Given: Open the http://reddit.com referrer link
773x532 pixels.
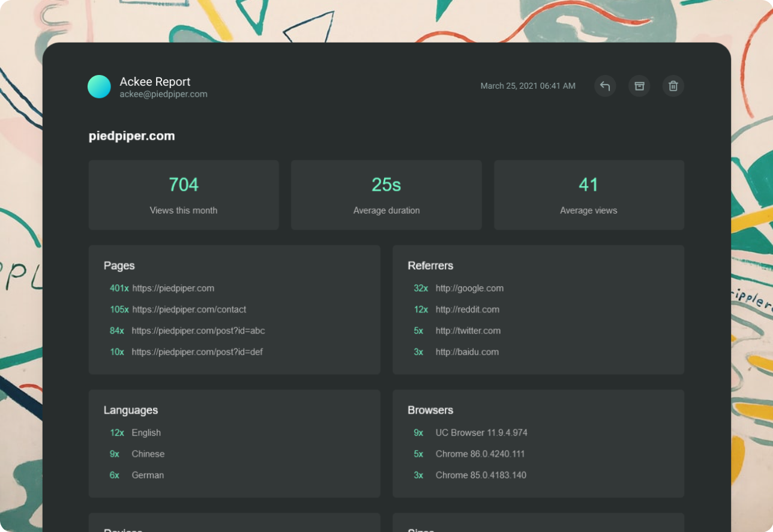Looking at the screenshot, I should point(468,309).
